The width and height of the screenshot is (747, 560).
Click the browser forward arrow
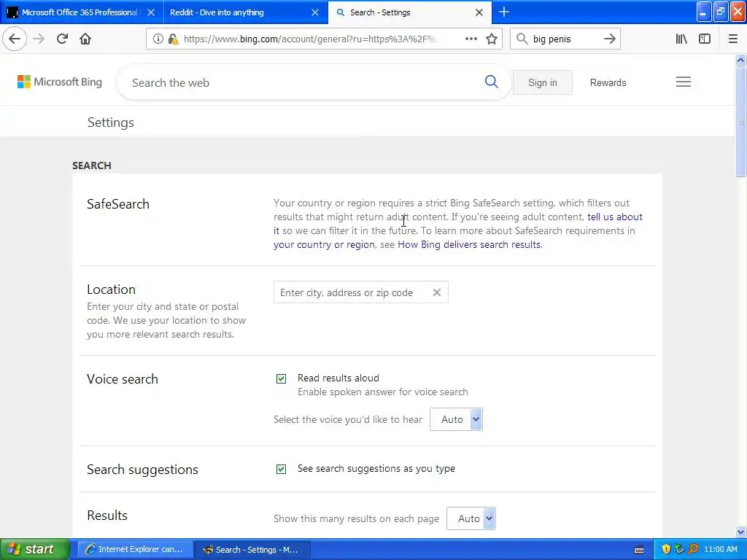tap(39, 39)
